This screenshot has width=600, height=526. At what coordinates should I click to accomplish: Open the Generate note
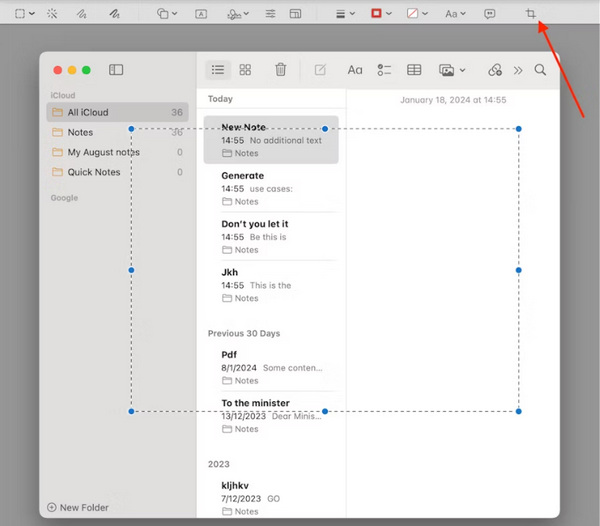click(x=271, y=188)
